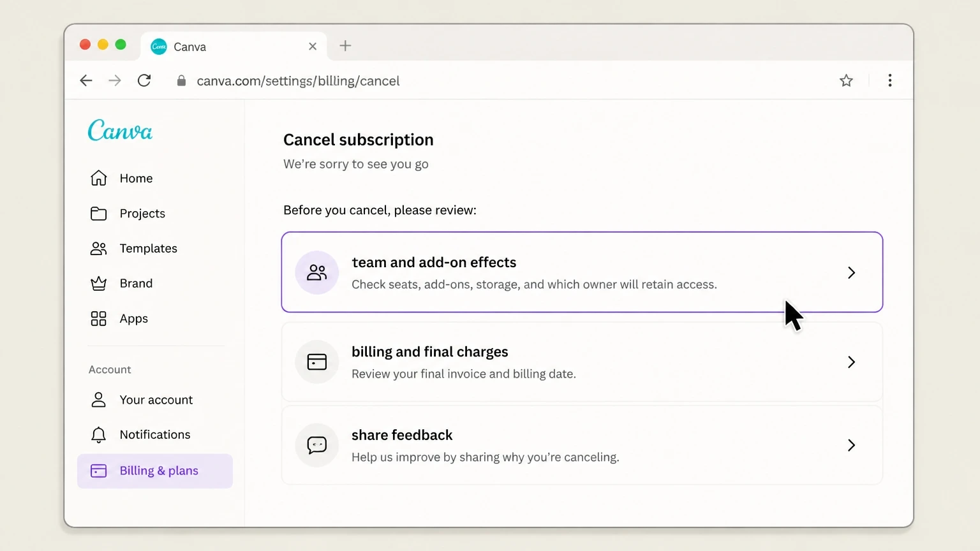Viewport: 980px width, 551px height.
Task: Open a new tab with plus button
Action: coord(345,46)
